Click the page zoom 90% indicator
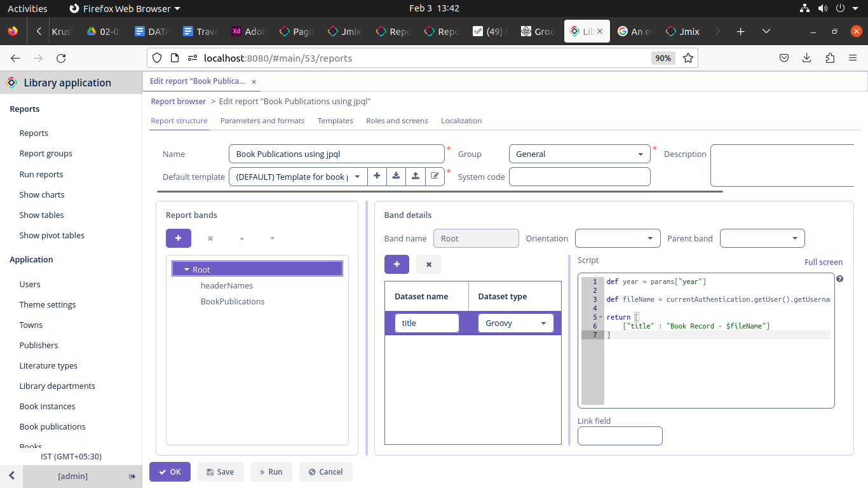 click(x=663, y=58)
